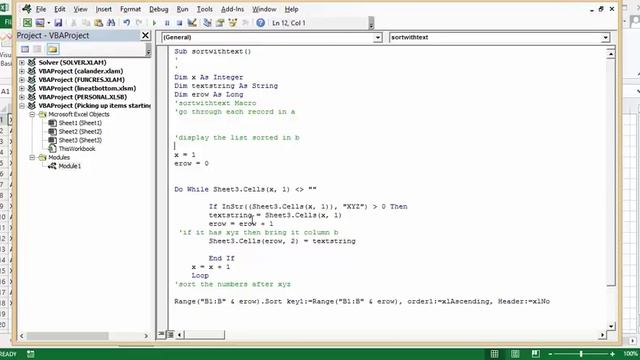Click the Redo arrow icon
Screen dimensions: 640x360
click(139, 23)
